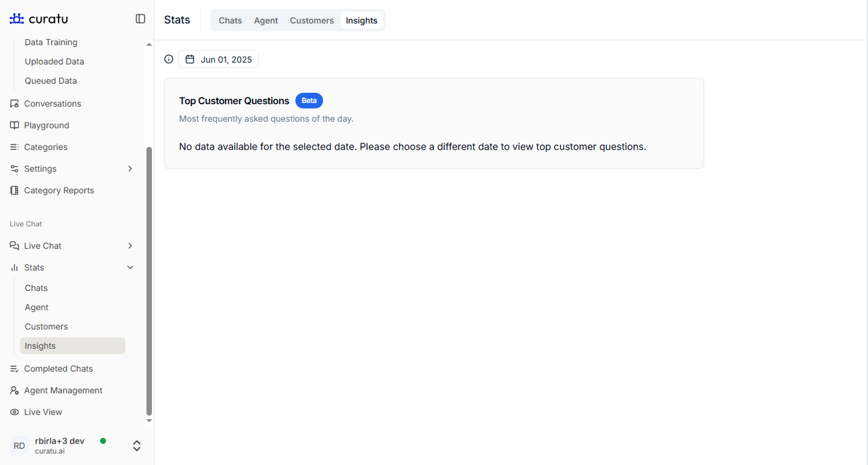
Task: Open Uploaded Data in the sidebar
Action: point(54,62)
